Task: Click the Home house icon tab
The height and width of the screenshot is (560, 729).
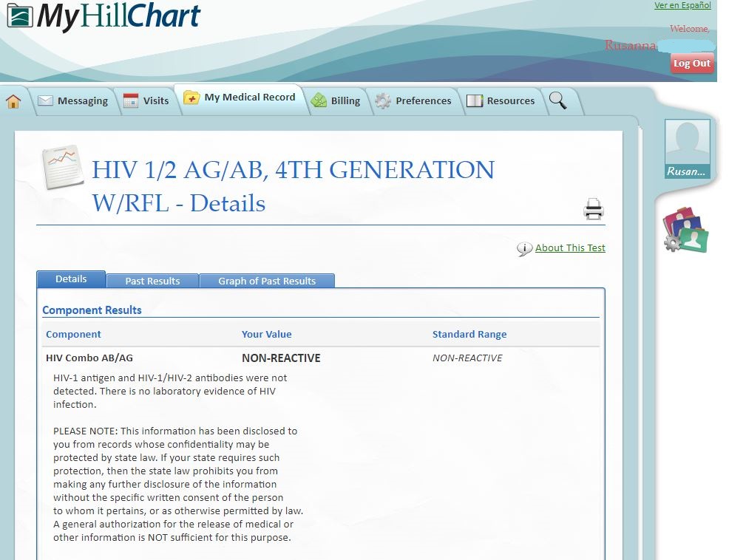Action: click(13, 102)
